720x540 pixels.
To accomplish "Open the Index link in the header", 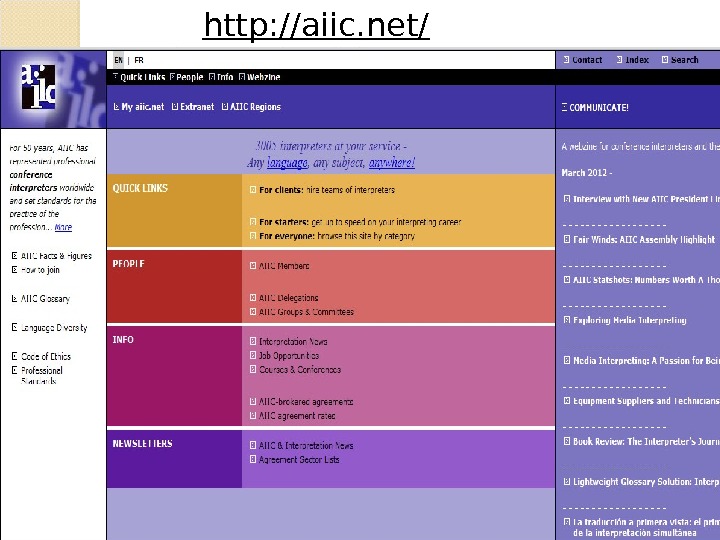I will point(636,60).
